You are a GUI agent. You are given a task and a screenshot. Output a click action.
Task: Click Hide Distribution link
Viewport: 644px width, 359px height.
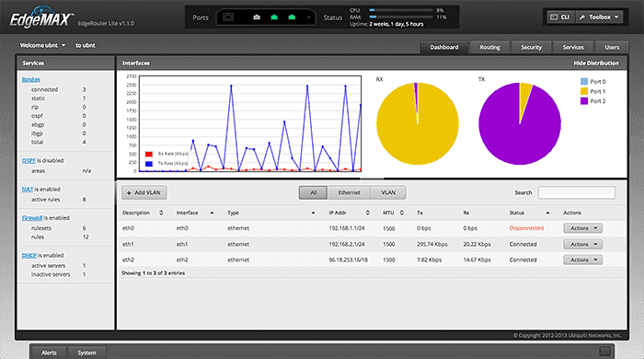(x=596, y=64)
